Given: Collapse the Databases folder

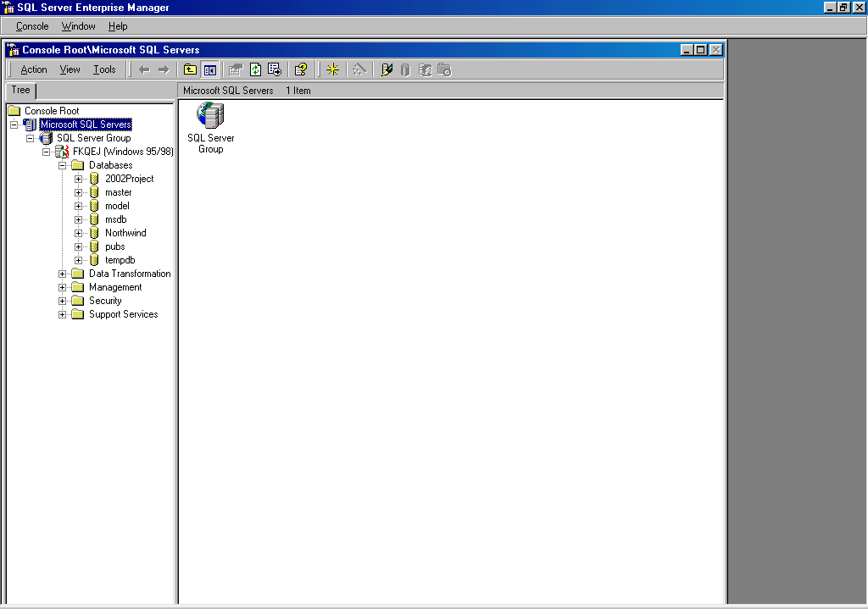Looking at the screenshot, I should pos(63,165).
